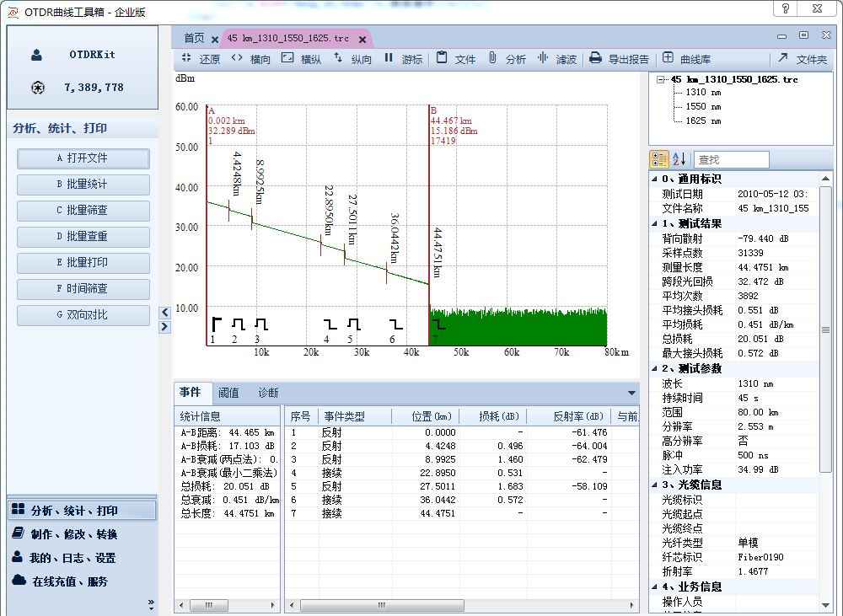Screen dimensions: 843x616
Task: Switch to the 阈值 tab
Action: tap(228, 393)
